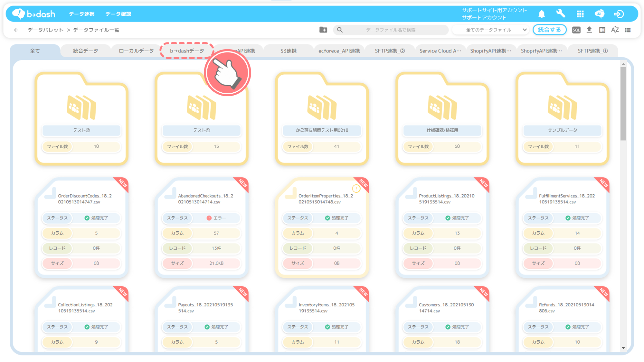Switch to the 統合データ tab
This screenshot has height=362, width=644.
pos(85,51)
